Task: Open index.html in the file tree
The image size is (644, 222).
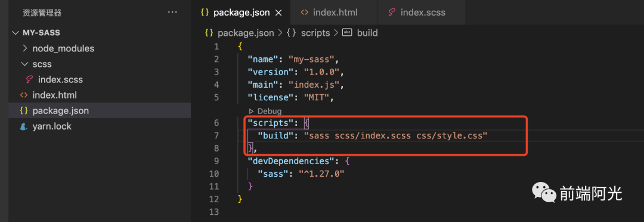Action: point(55,95)
